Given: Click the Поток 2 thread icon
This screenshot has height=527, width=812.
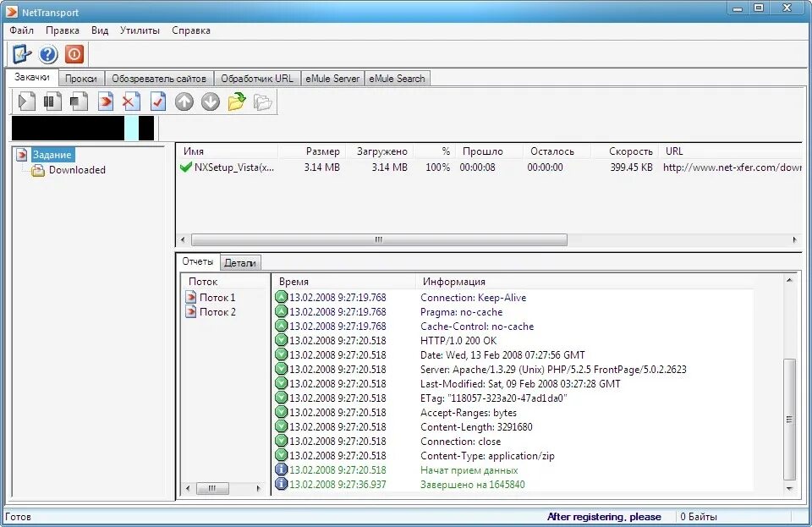Looking at the screenshot, I should (x=190, y=311).
